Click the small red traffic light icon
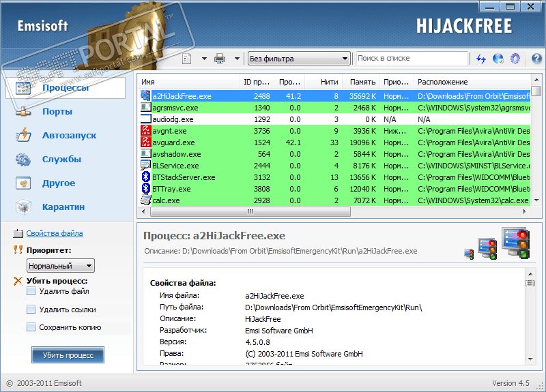This screenshot has width=546, height=392. pos(469,254)
